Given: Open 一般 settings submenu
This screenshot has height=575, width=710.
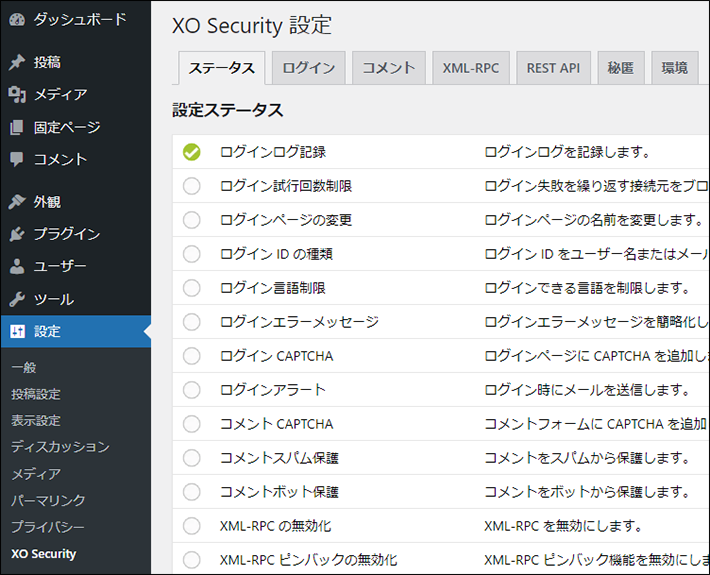Looking at the screenshot, I should pyautogui.click(x=24, y=367).
